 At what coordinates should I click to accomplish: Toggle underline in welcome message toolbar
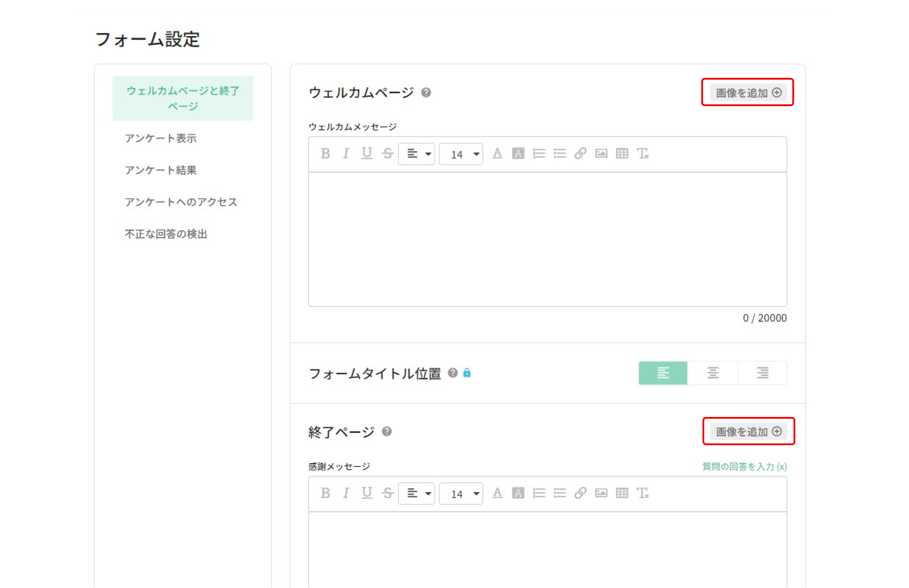click(x=367, y=154)
